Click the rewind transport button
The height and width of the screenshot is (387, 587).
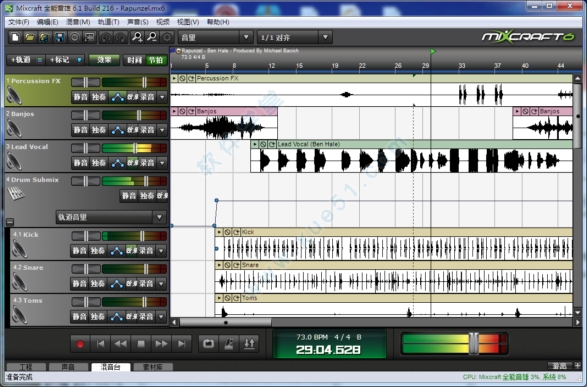[x=121, y=344]
